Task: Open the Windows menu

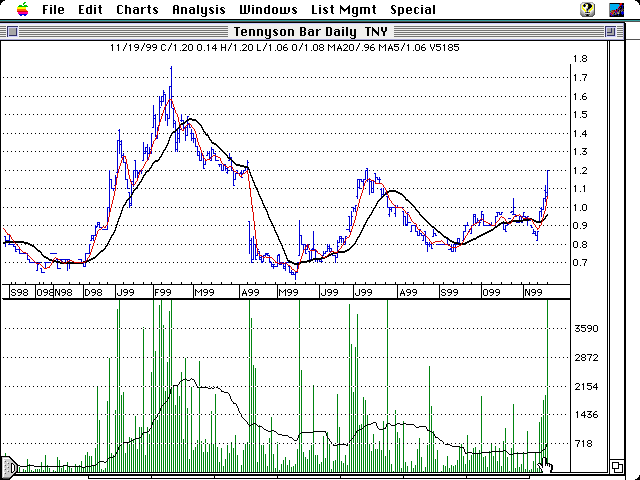Action: pos(268,9)
